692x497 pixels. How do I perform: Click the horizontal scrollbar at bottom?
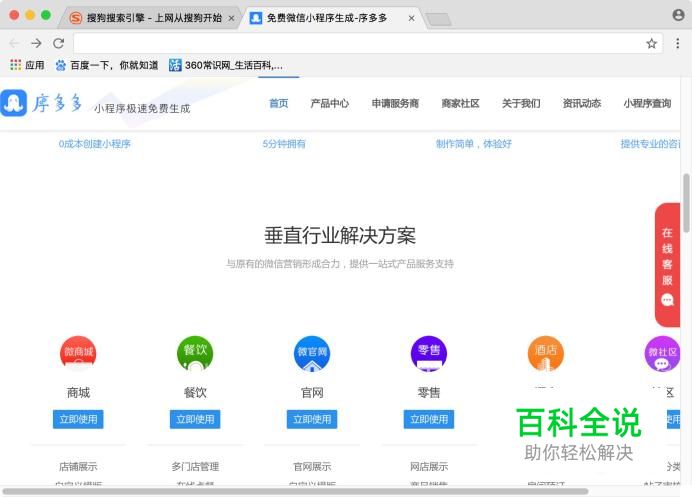point(295,491)
